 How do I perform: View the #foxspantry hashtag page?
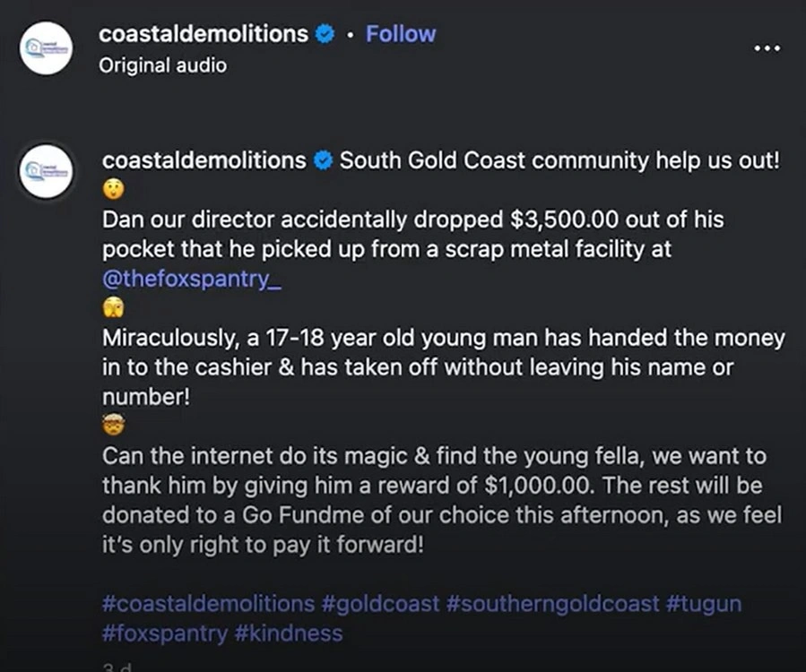point(165,633)
